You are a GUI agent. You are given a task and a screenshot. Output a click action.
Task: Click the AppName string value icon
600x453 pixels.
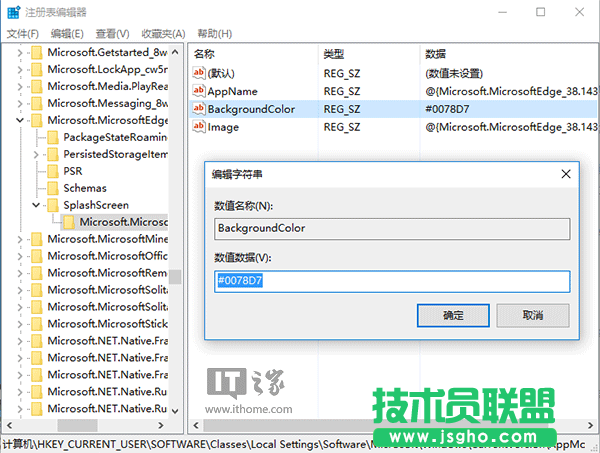[x=199, y=91]
